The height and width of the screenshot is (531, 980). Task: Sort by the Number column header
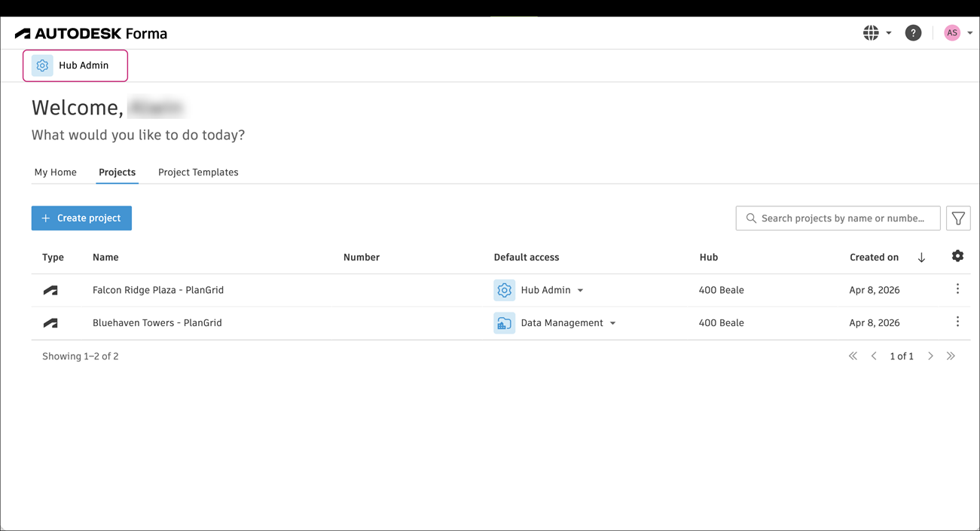click(x=361, y=258)
